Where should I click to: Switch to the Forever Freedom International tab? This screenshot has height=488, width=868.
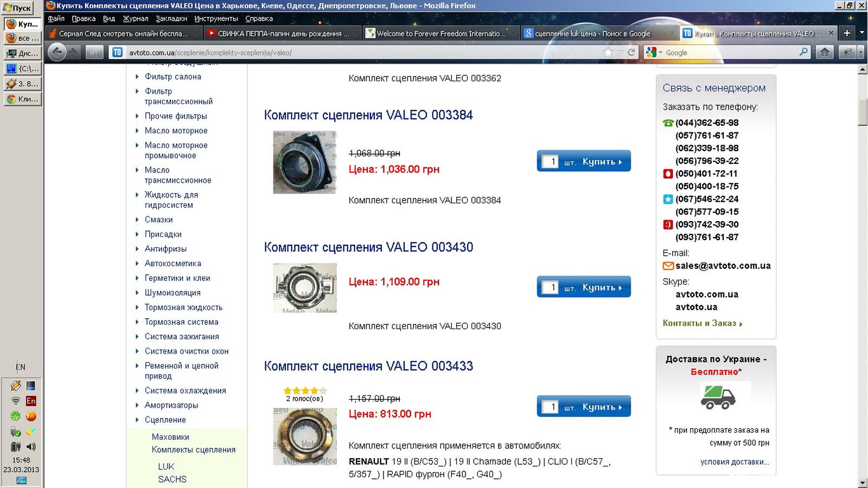pyautogui.click(x=441, y=33)
